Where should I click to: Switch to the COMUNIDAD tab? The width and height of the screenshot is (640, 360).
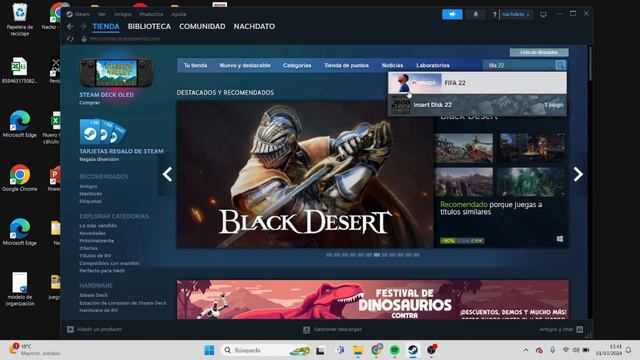coord(202,27)
